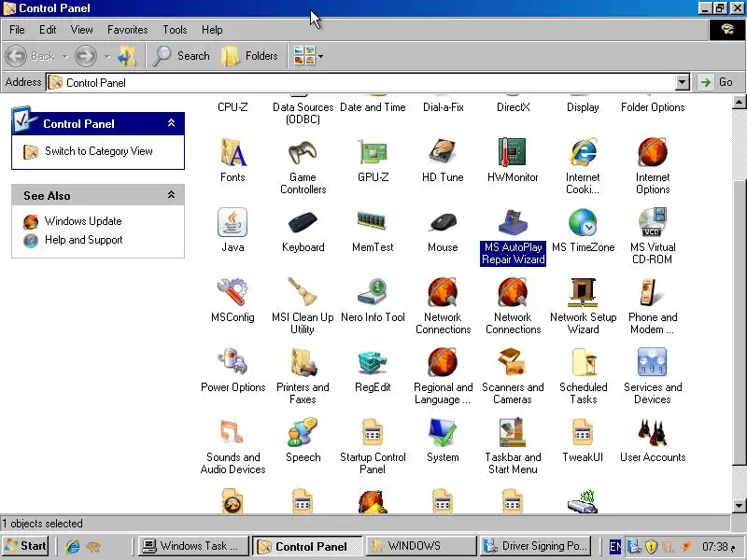Select MS Virtual CD-ROM icon
Viewport: 747px width, 560px height.
[652, 222]
